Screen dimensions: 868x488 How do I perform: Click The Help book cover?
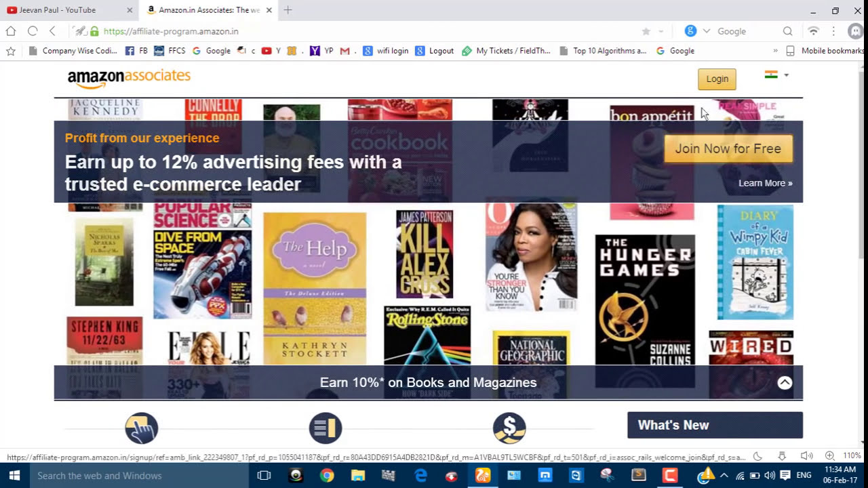point(315,289)
